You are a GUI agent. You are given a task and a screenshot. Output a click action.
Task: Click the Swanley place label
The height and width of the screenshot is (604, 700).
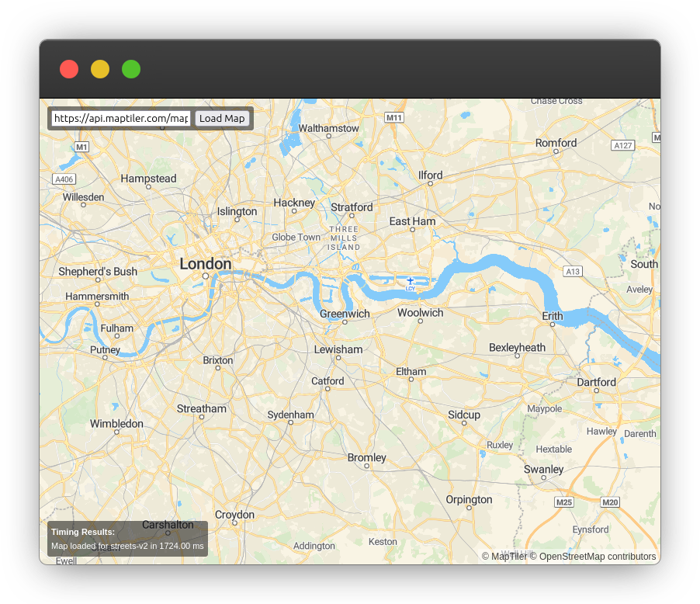pyautogui.click(x=544, y=470)
